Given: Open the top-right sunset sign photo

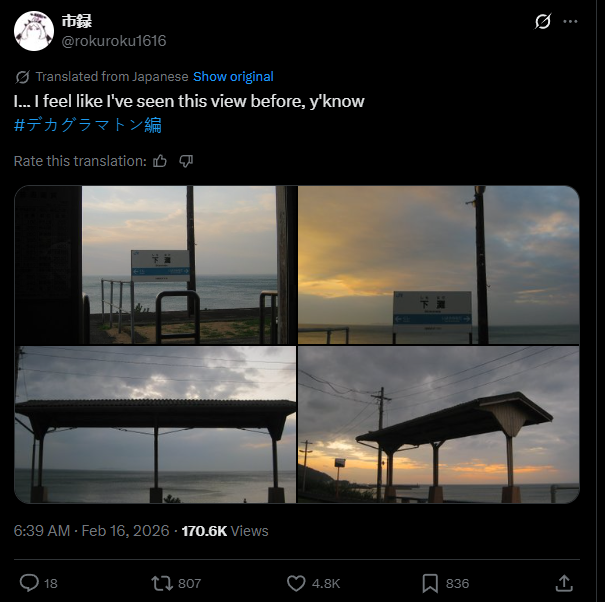Looking at the screenshot, I should (x=438, y=265).
